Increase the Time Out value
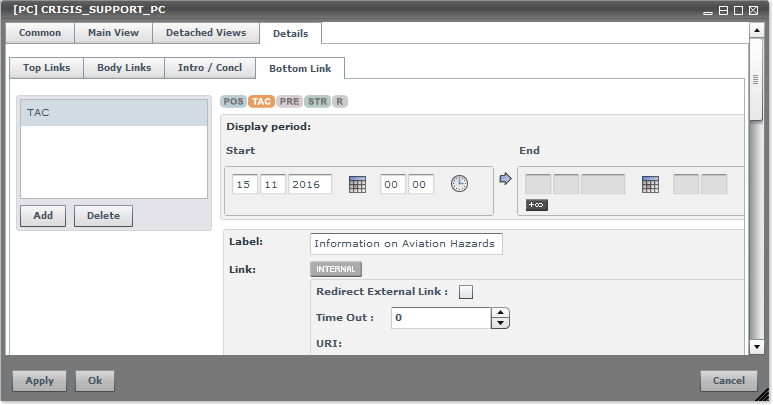The height and width of the screenshot is (405, 773). point(501,312)
